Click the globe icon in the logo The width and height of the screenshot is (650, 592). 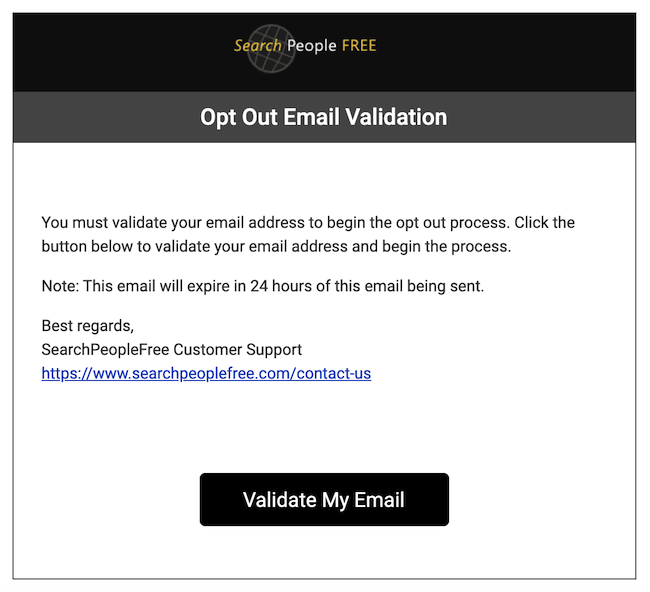[271, 49]
